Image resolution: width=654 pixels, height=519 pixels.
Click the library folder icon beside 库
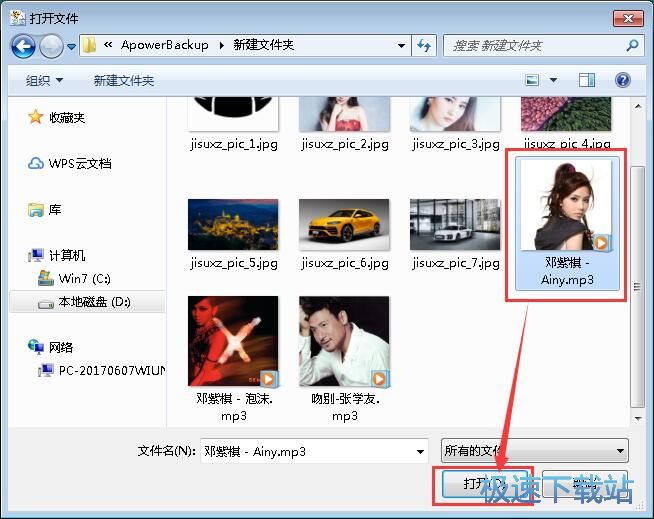click(x=36, y=209)
